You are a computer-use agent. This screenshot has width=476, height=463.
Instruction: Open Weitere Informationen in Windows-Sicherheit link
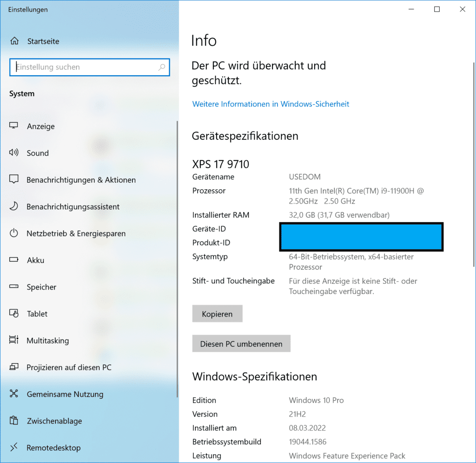coord(271,104)
